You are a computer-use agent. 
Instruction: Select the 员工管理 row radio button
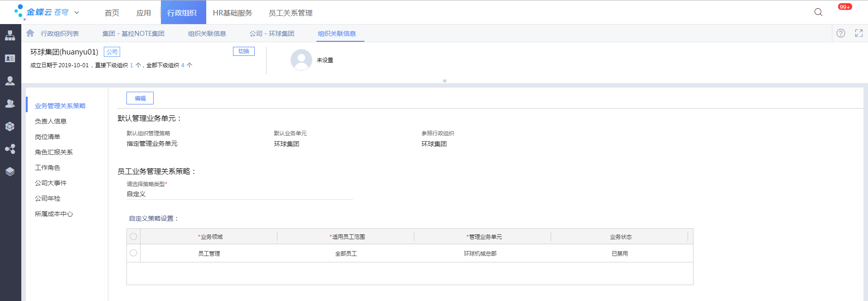[x=133, y=253]
